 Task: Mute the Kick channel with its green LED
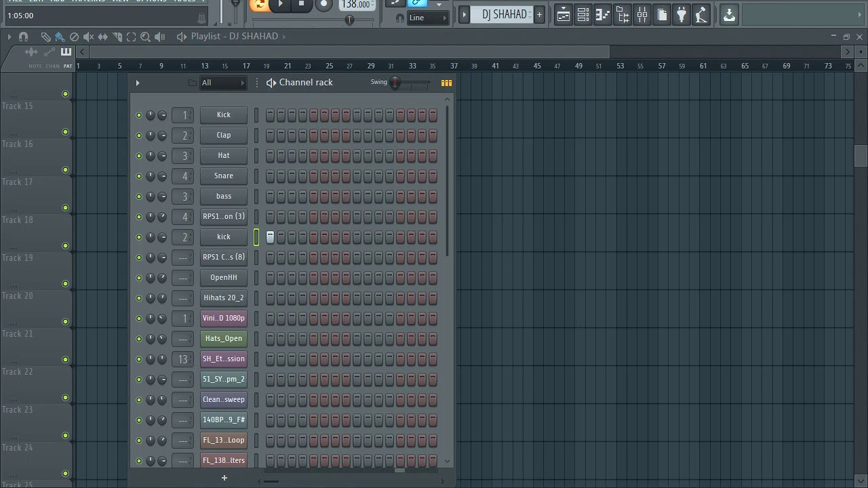(x=139, y=115)
